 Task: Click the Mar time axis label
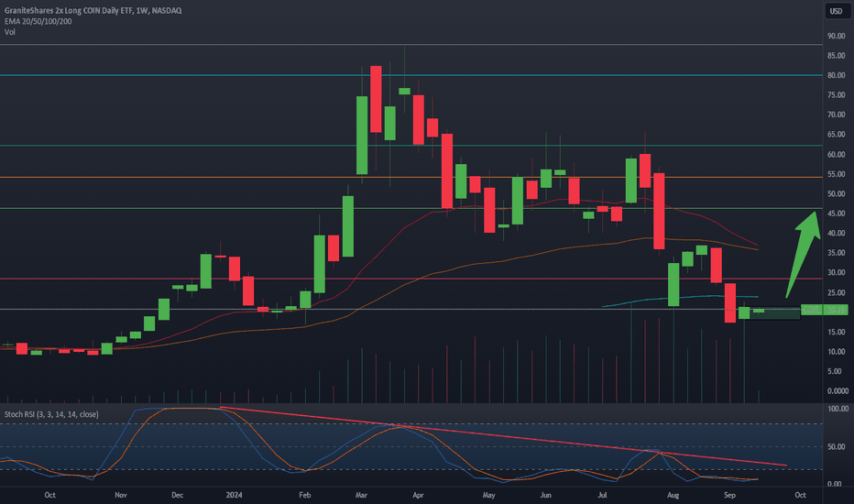coord(361,495)
